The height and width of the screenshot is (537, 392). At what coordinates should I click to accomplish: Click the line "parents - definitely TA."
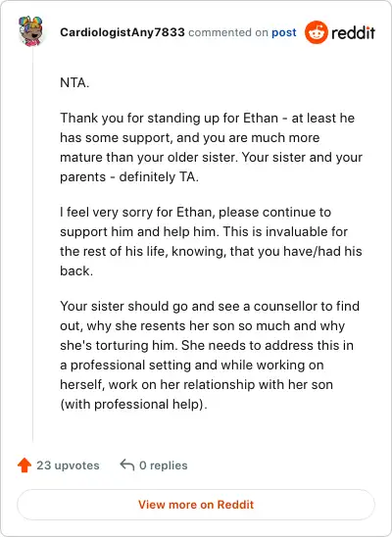[x=129, y=177]
